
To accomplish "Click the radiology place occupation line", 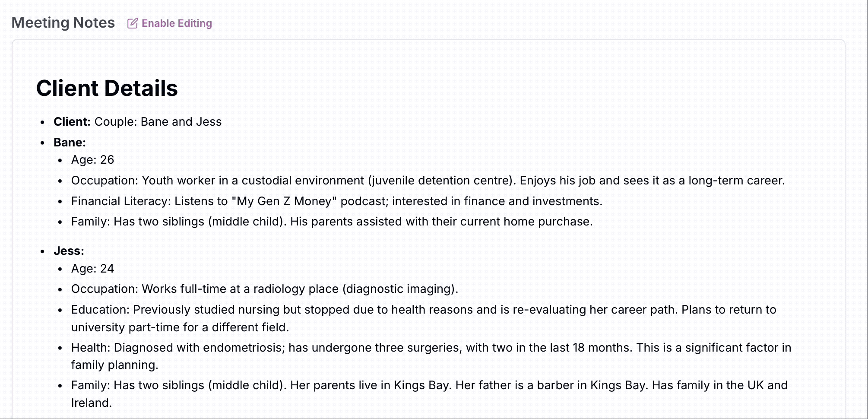I will tap(265, 289).
